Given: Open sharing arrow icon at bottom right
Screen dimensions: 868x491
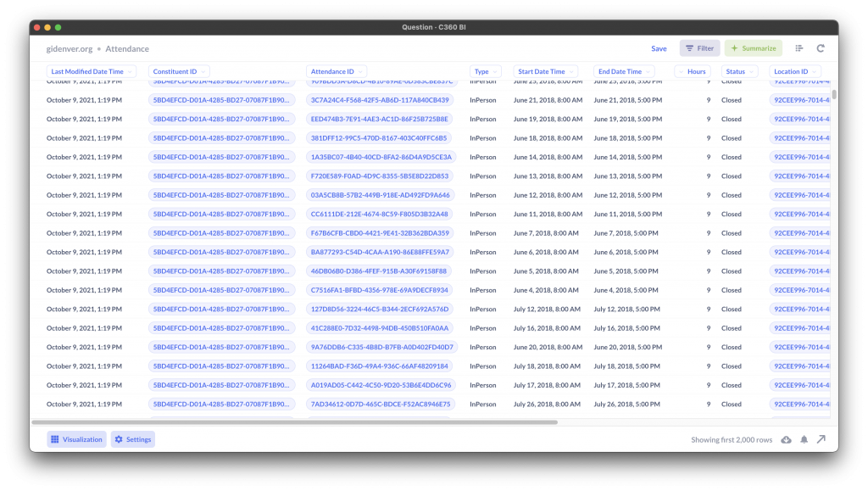Looking at the screenshot, I should (x=821, y=439).
